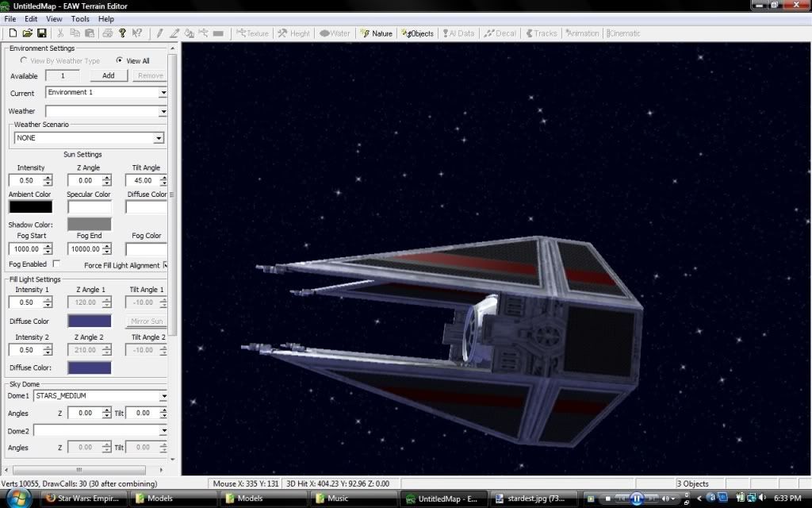Open the Music folder from the taskbar
The width and height of the screenshot is (812, 508).
point(354,498)
